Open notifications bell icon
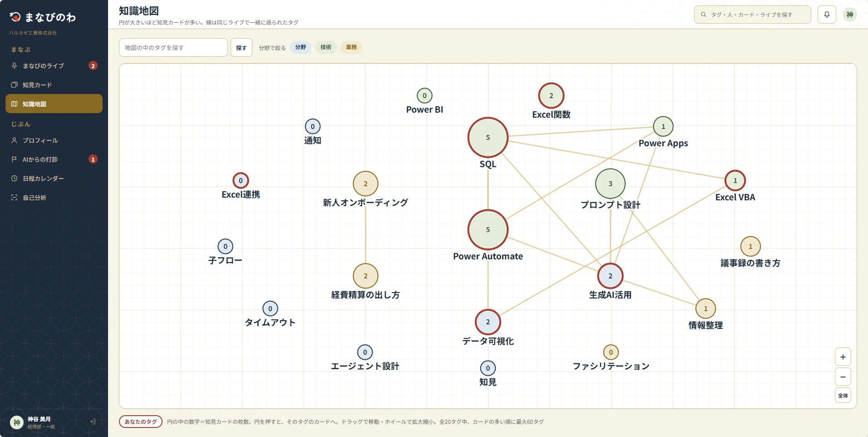868x437 pixels. tap(827, 15)
